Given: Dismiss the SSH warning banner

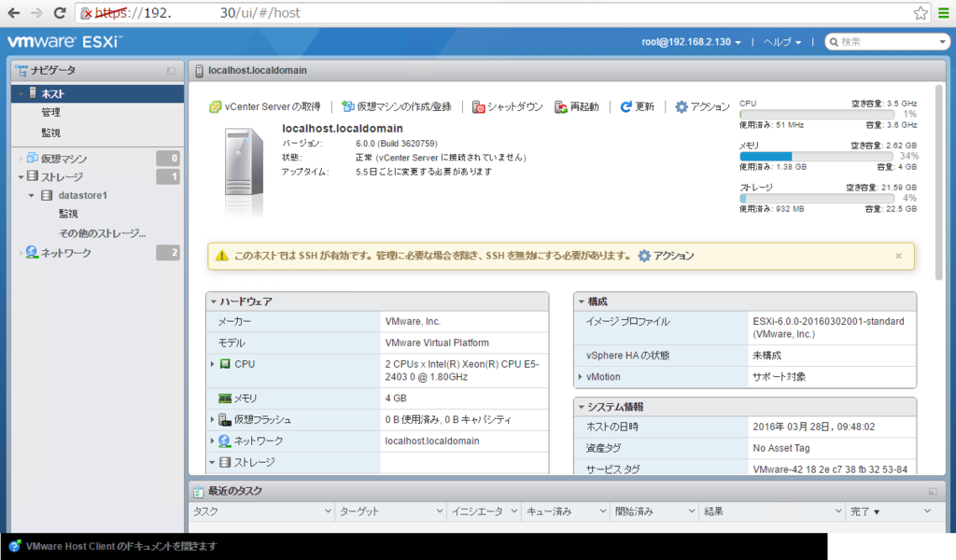Looking at the screenshot, I should [899, 256].
